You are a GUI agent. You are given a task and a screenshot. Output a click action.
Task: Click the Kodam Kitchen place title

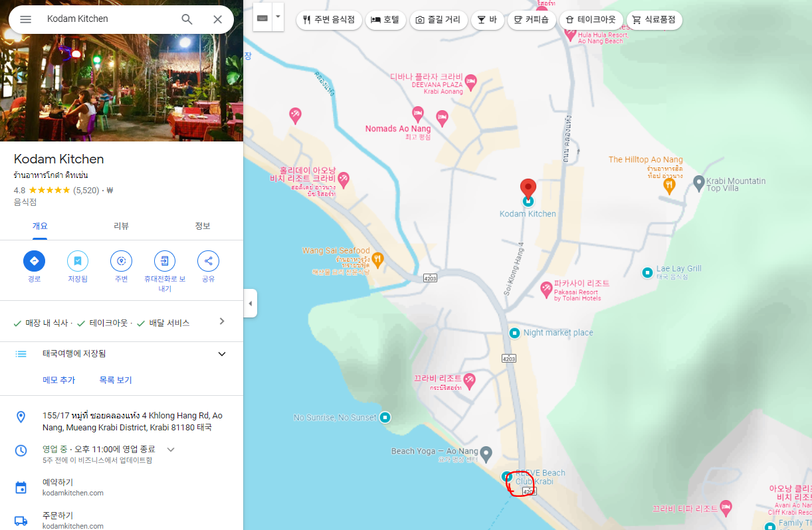click(58, 159)
